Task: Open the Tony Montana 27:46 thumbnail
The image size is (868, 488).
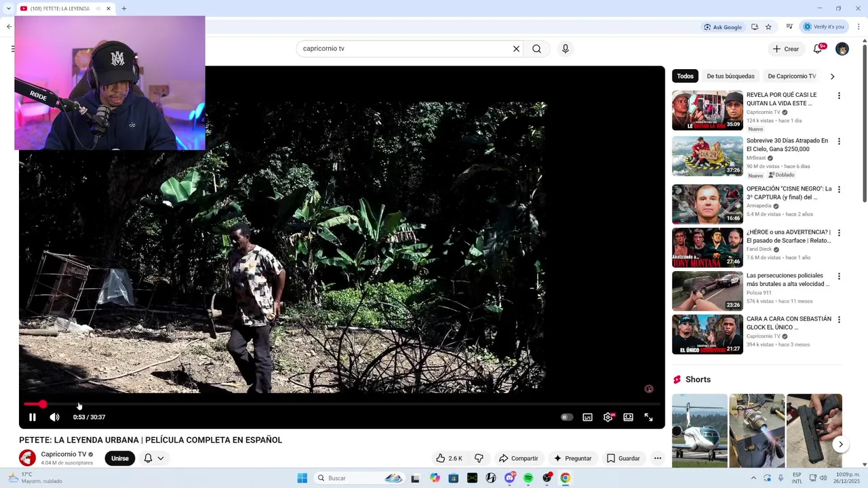Action: tap(707, 247)
